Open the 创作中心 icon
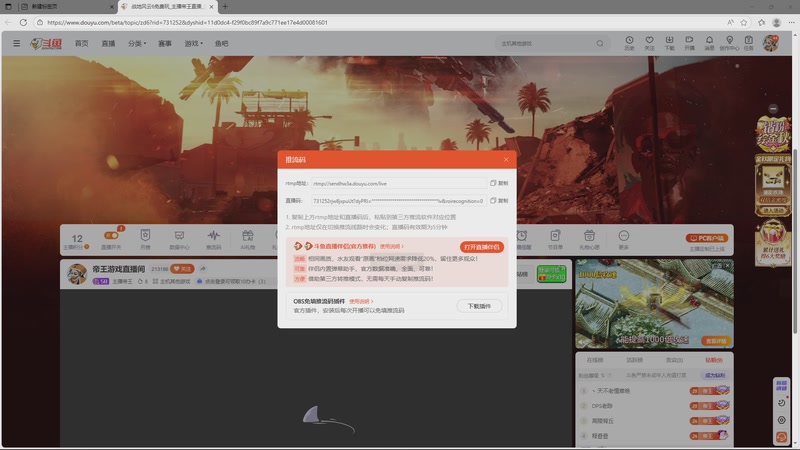The width and height of the screenshot is (800, 450). [x=730, y=43]
